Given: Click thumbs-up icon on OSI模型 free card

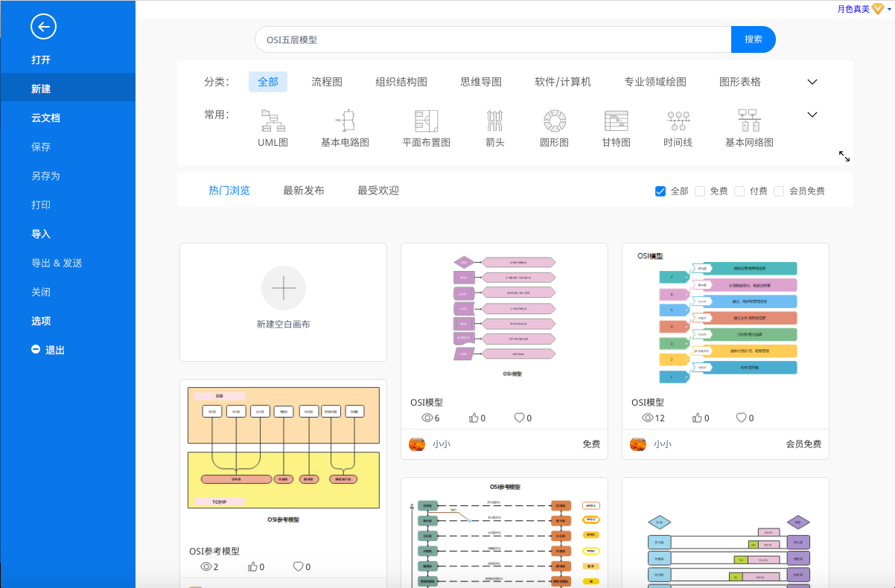Looking at the screenshot, I should pyautogui.click(x=474, y=418).
